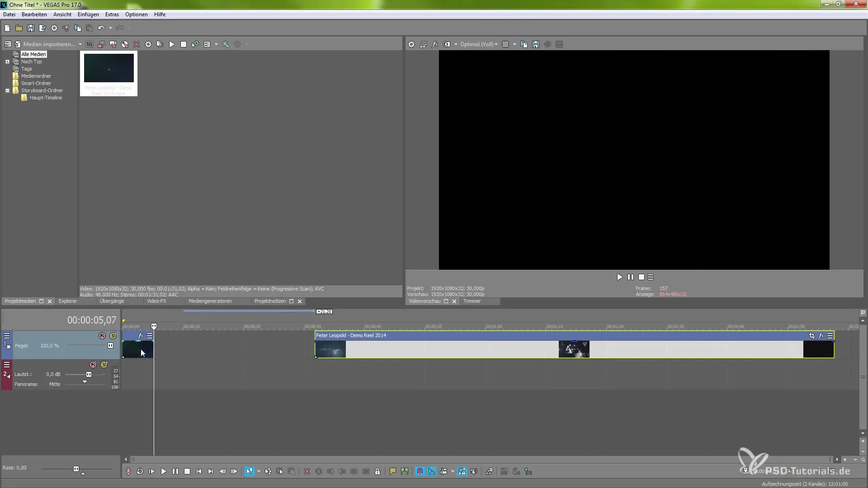Select the Peter Leopold Demo Reel media thumbnail
Viewport: 868px width, 488px height.
108,74
